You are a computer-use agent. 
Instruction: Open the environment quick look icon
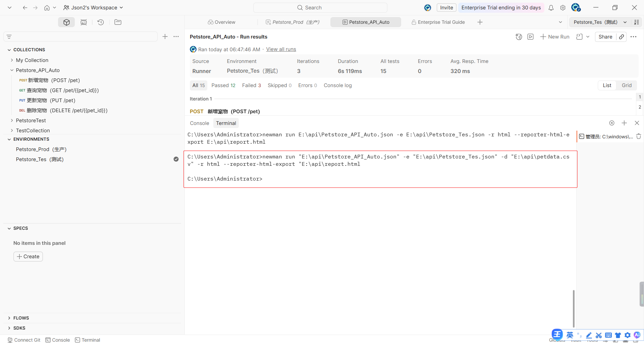[x=636, y=22]
